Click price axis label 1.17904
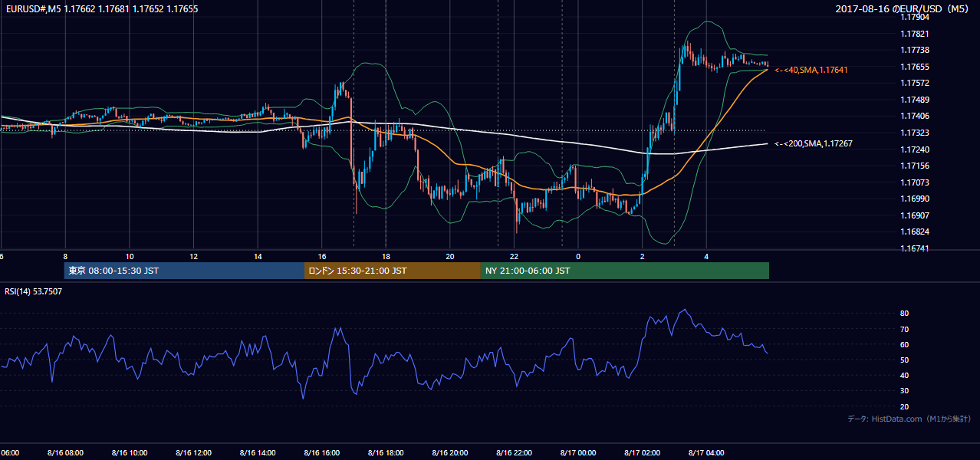The image size is (980, 460). pyautogui.click(x=915, y=18)
